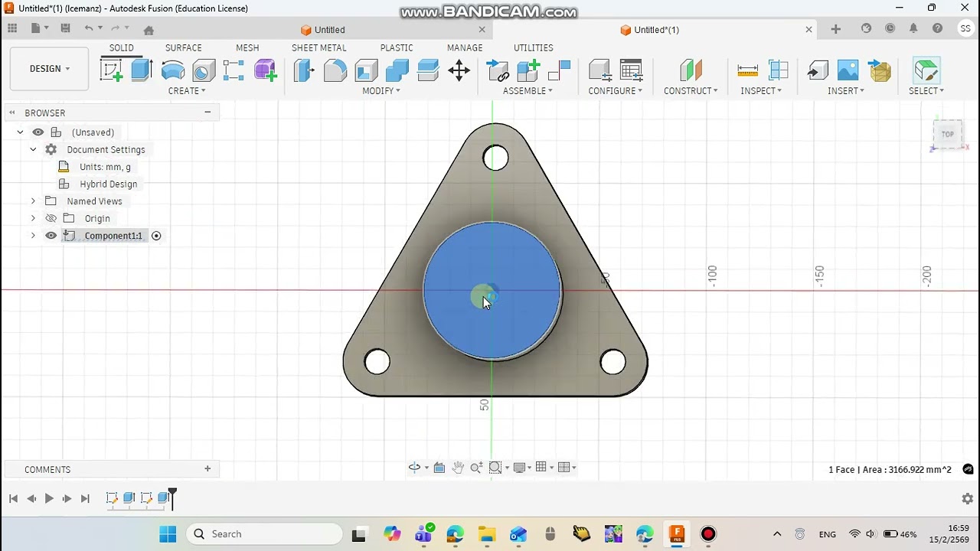Toggle visibility of the Unsaved document
Screen dimensions: 980x551
38,132
